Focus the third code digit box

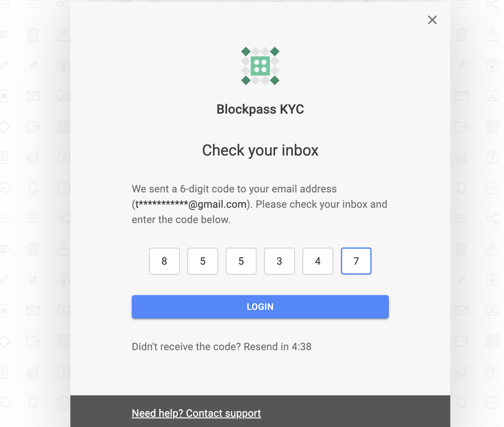(x=241, y=261)
